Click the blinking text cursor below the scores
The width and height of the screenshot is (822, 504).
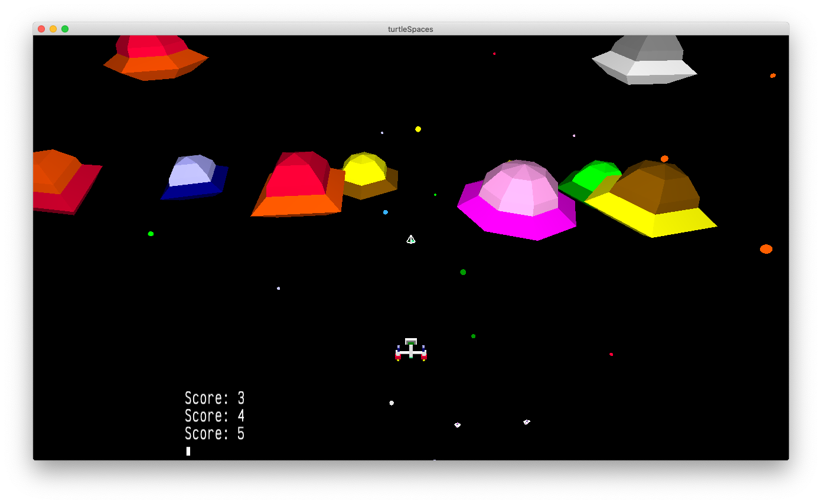coord(188,451)
